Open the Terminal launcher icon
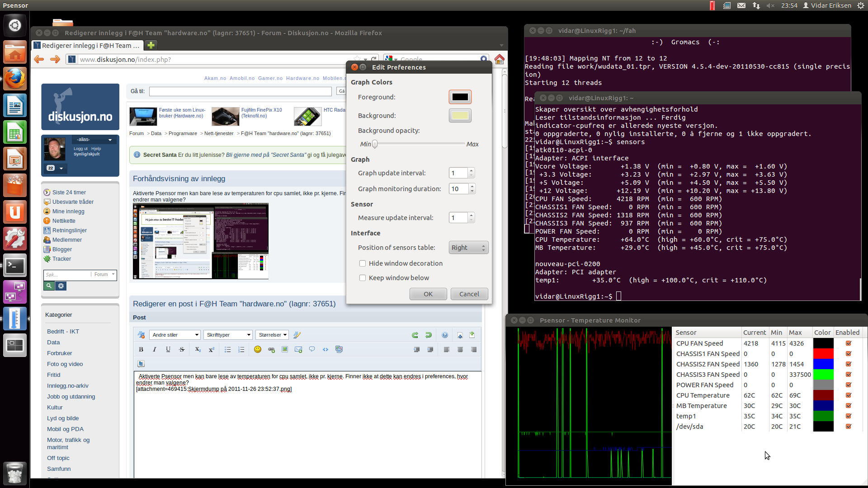This screenshot has height=488, width=868. point(15,266)
